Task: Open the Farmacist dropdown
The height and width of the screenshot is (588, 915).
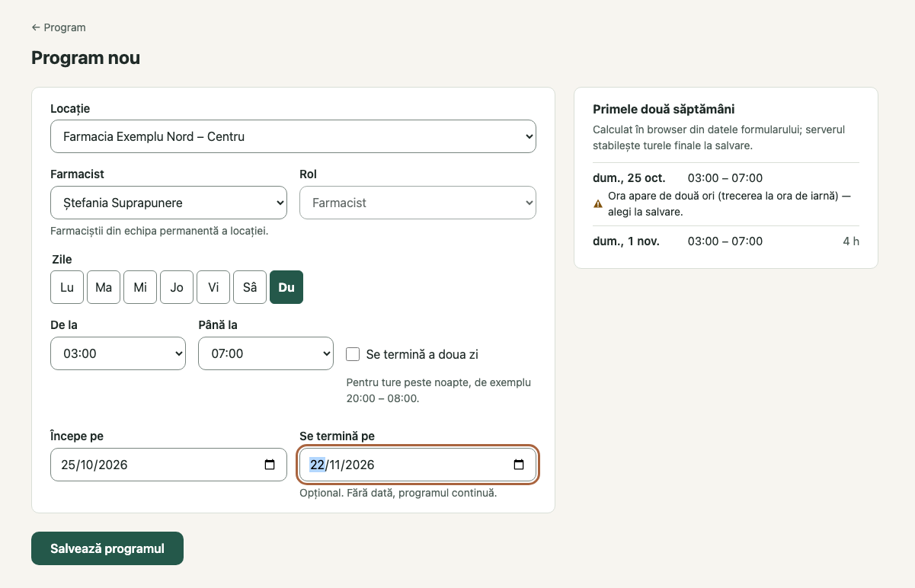Action: click(168, 203)
